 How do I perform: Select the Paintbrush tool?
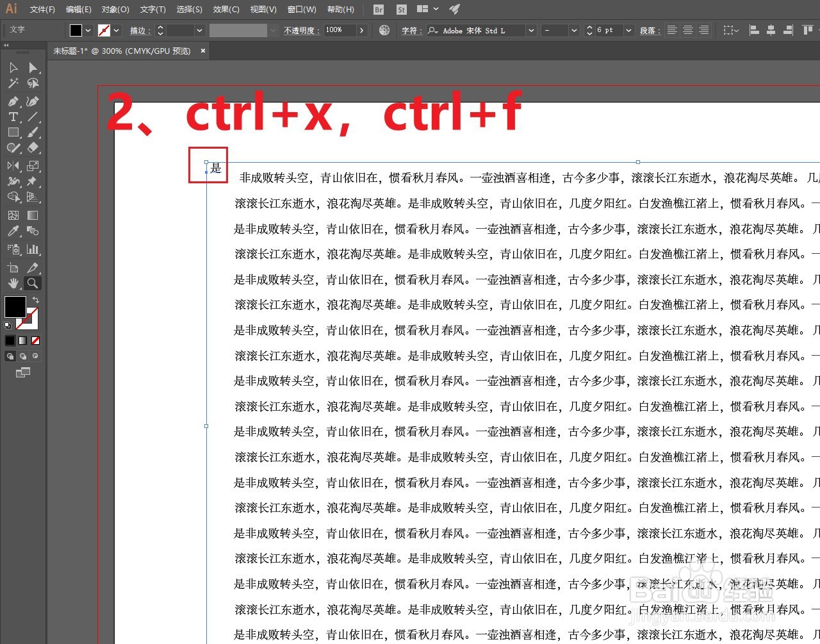(33, 132)
